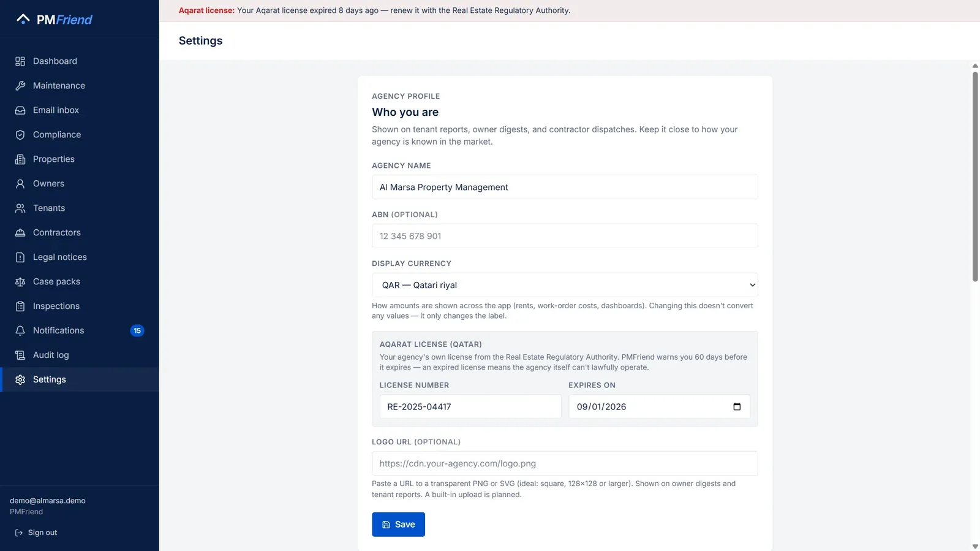980x551 pixels.
Task: Click the page vertical scrollbar thumb
Action: coord(975,177)
